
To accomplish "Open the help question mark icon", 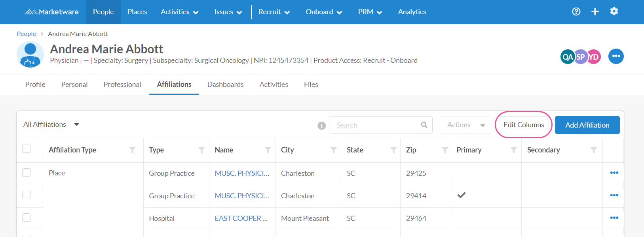I will point(576,12).
